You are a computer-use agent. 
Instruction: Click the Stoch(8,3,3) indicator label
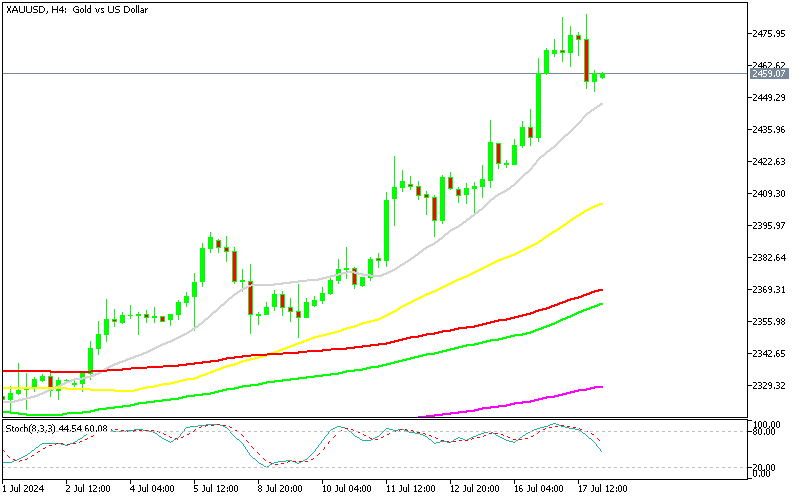point(56,429)
